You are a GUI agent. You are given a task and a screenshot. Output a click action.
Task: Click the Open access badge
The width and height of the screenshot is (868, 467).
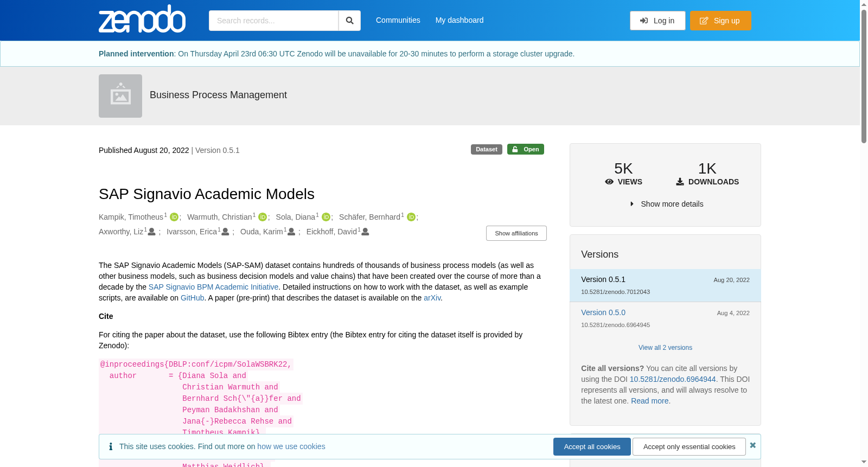coord(526,149)
